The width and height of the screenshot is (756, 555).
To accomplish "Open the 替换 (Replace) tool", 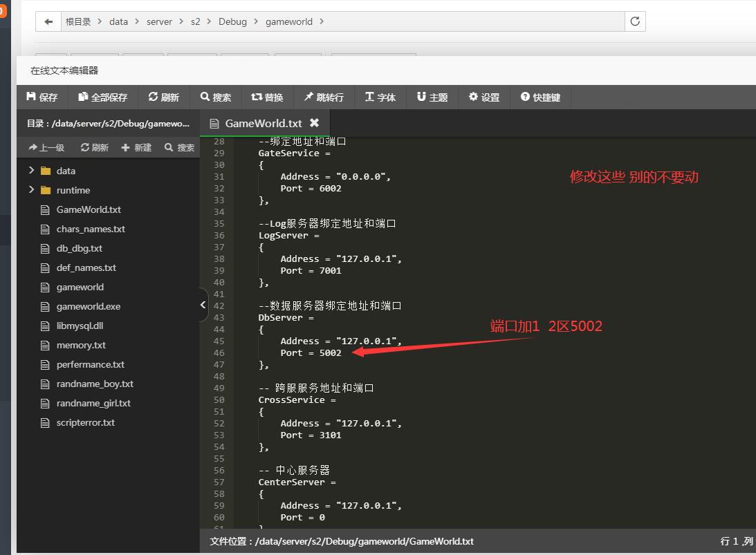I will coord(268,97).
